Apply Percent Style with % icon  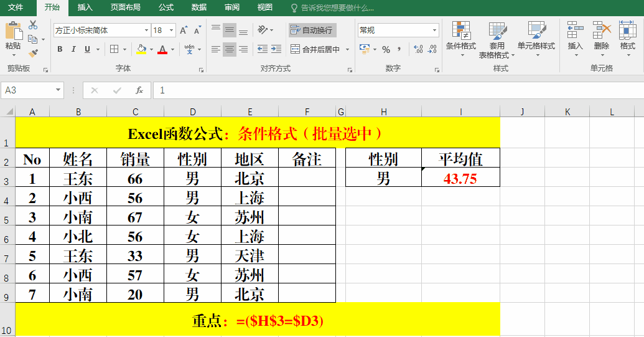386,49
